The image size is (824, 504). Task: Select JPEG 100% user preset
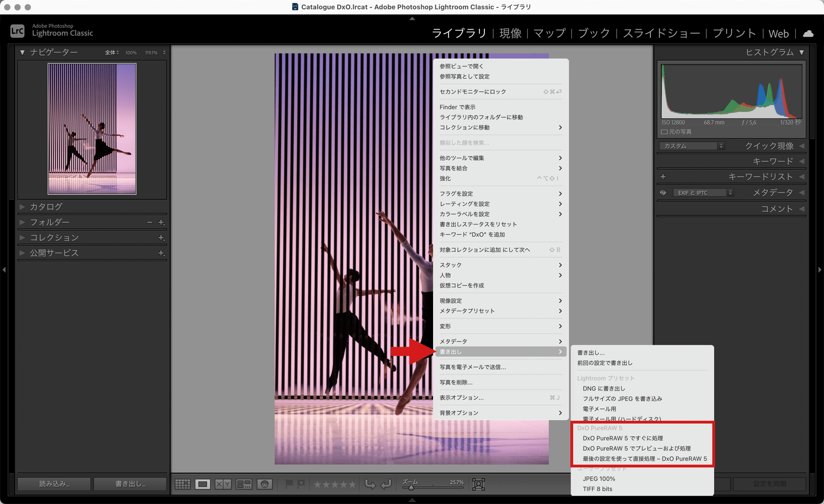click(x=642, y=479)
